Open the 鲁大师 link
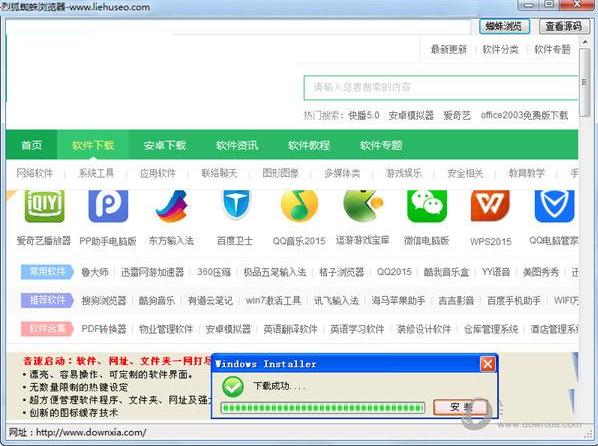Viewport: 598px width, 446px height. pos(95,272)
